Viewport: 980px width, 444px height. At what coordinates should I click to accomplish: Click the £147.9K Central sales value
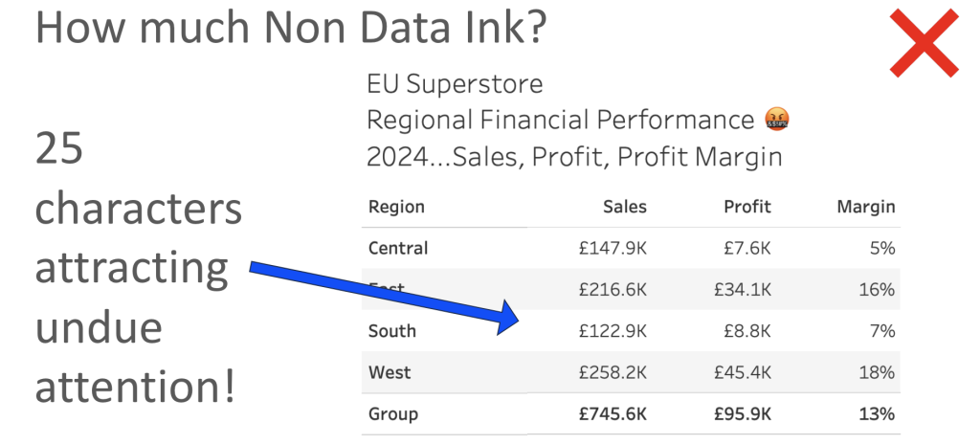612,248
